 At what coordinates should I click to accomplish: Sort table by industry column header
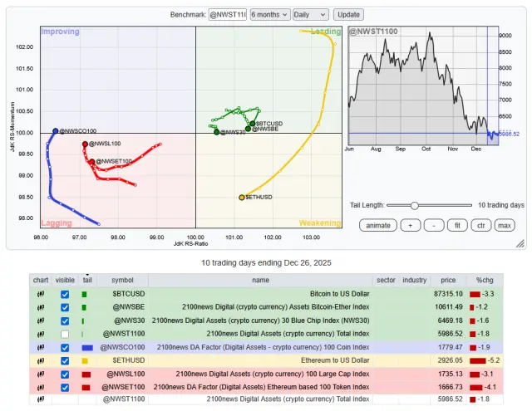coord(414,280)
